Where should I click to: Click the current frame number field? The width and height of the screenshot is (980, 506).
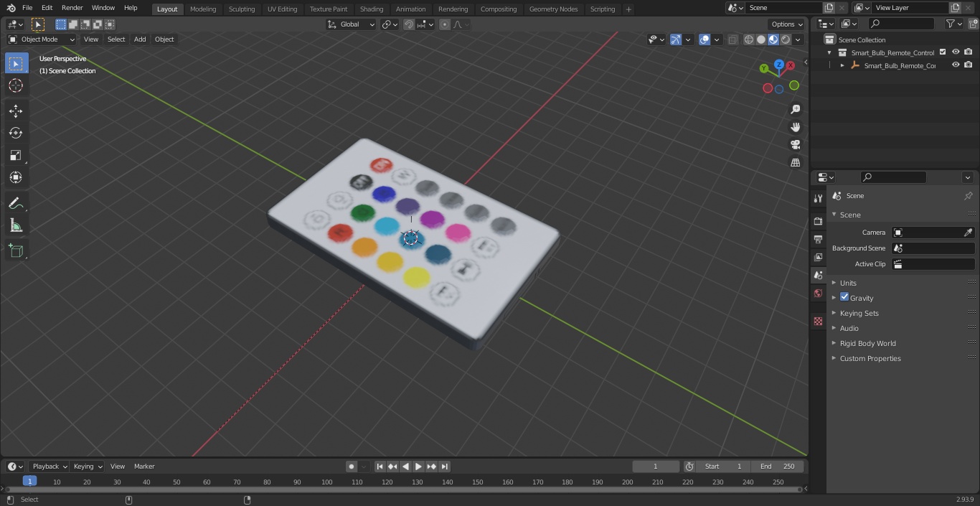(655, 467)
